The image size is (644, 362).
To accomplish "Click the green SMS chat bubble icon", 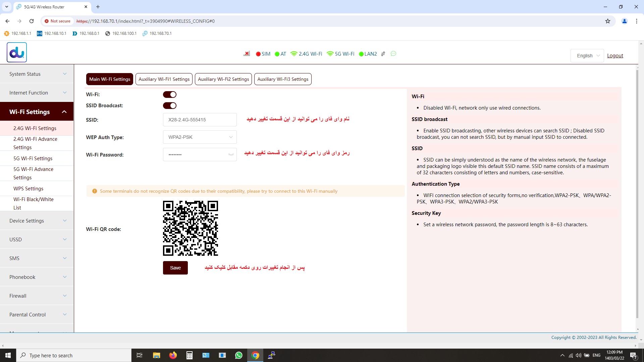I will pyautogui.click(x=393, y=54).
